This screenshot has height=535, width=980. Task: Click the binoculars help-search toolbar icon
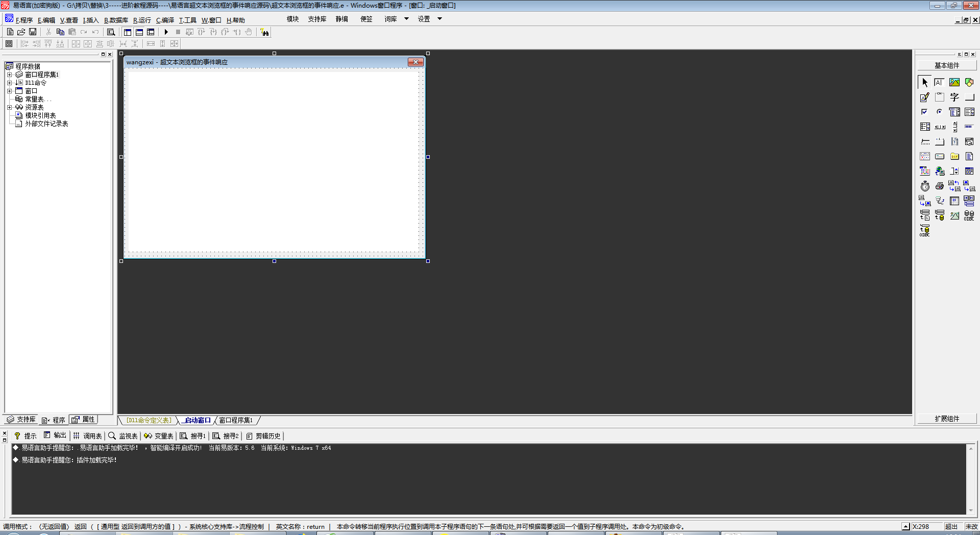(x=264, y=32)
